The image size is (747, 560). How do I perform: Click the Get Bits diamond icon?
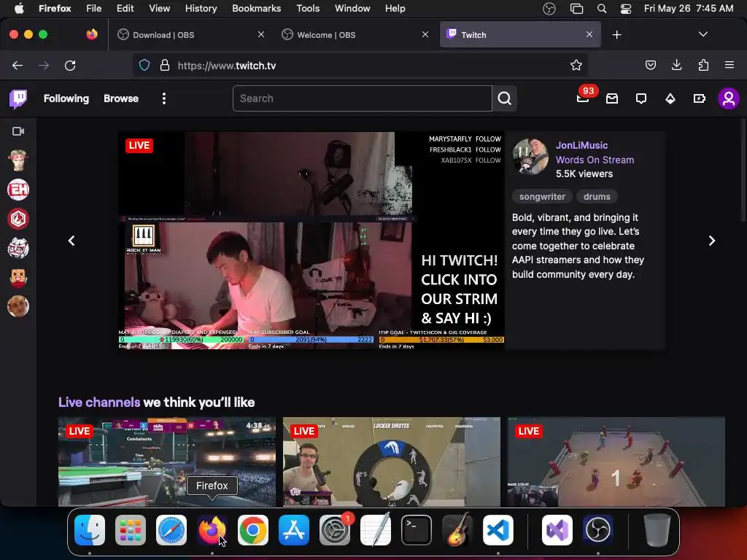(670, 98)
